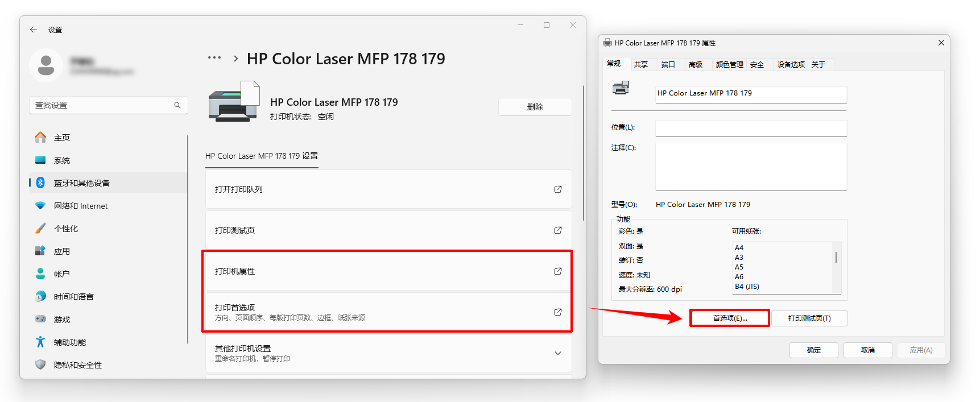This screenshot has height=402, width=980.
Task: Select A3 in the available paper list
Action: pos(739,258)
